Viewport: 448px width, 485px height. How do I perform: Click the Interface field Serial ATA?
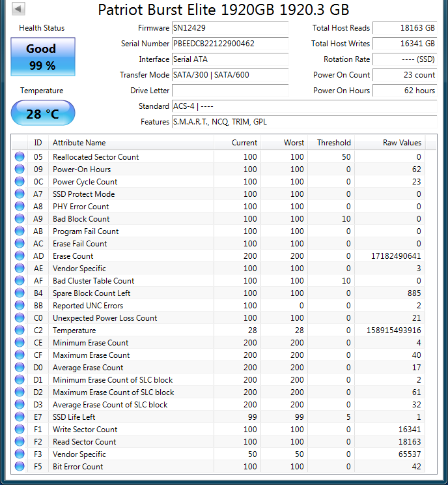(230, 59)
